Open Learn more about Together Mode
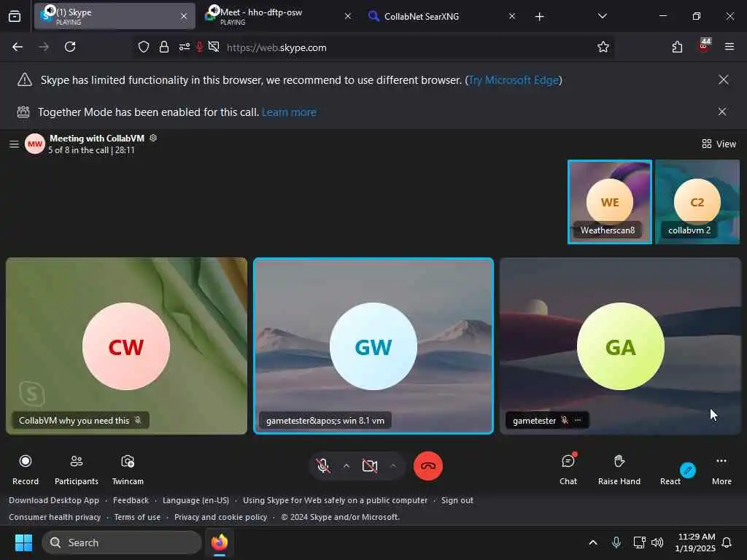The width and height of the screenshot is (747, 560). click(x=289, y=112)
